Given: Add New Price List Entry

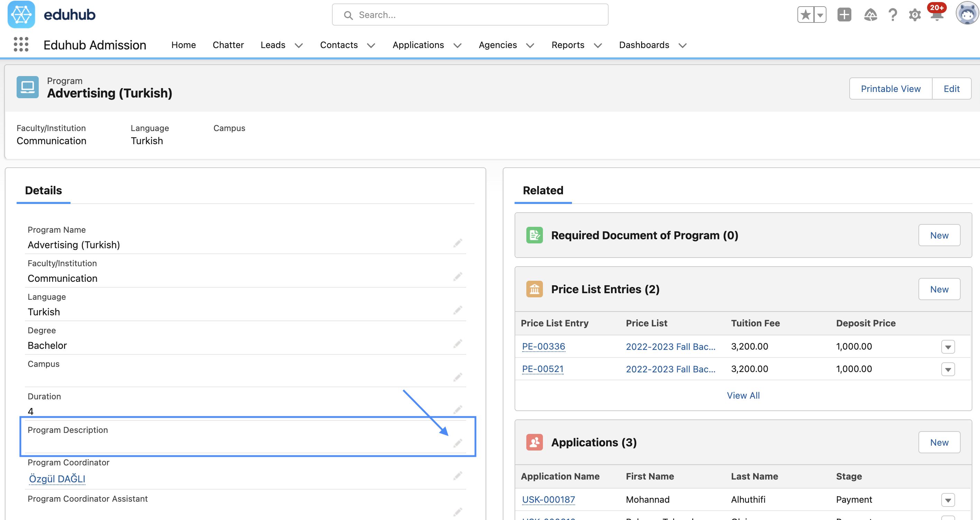Looking at the screenshot, I should pyautogui.click(x=939, y=289).
